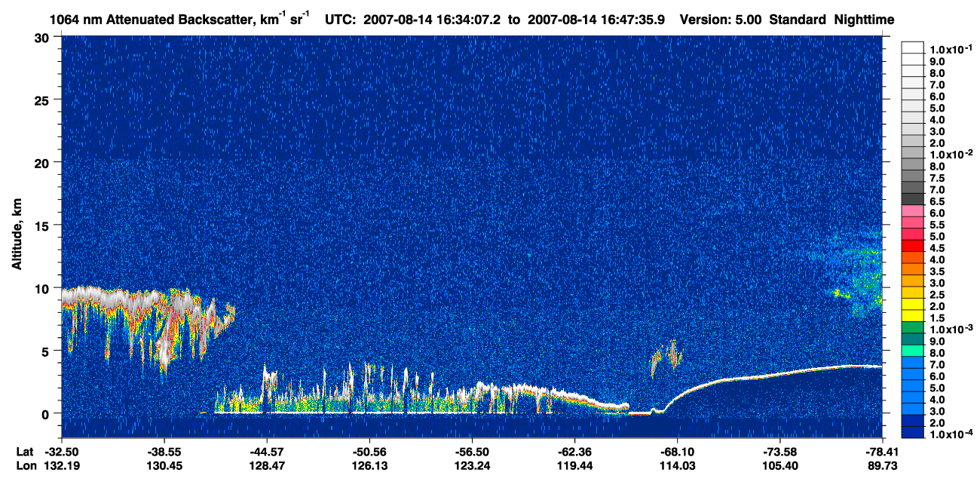Click the "Lon" row label
The height and width of the screenshot is (503, 980).
(25, 466)
